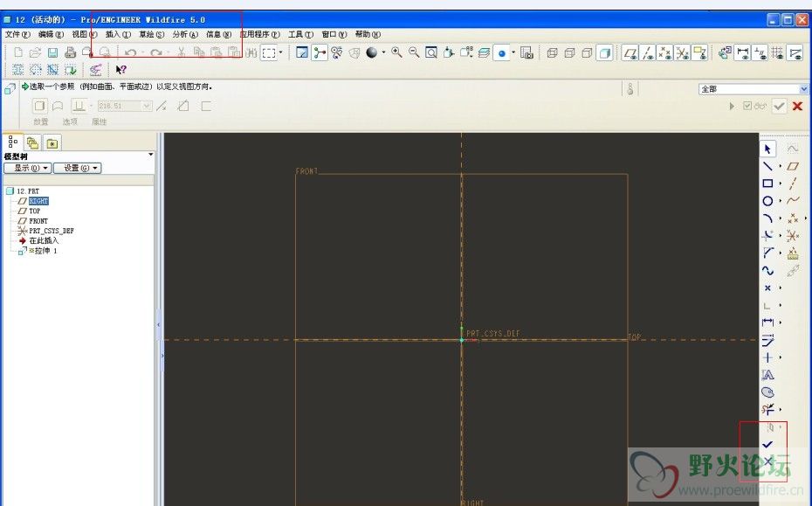Viewport: 812px width, 506px height.
Task: Undo the last action
Action: pos(130,52)
